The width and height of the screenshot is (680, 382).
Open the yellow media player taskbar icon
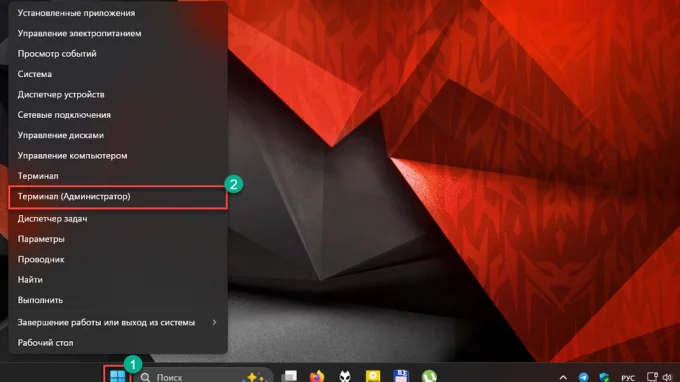click(373, 376)
